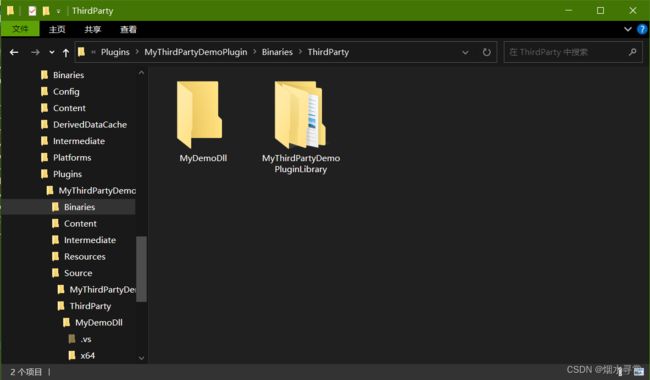Click ThirdParty in the address path

click(328, 52)
